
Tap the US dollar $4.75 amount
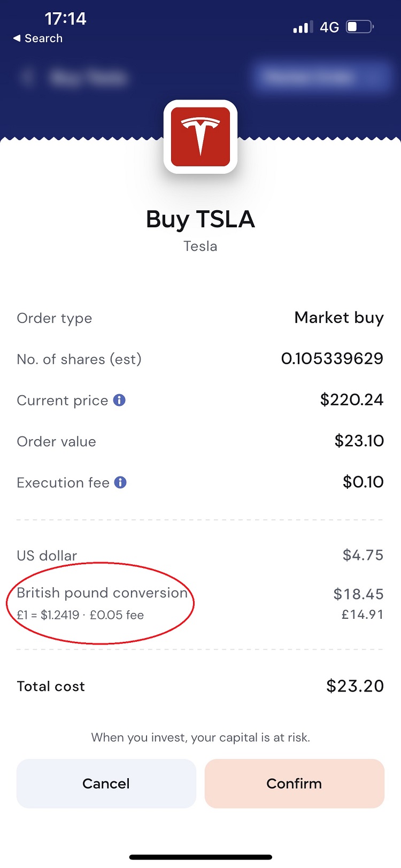click(x=363, y=555)
